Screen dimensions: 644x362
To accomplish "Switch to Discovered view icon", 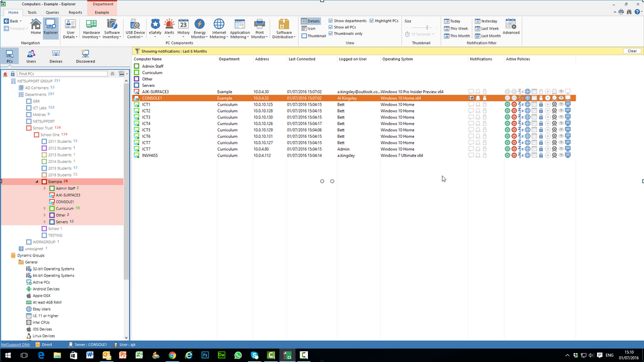I will [x=85, y=56].
